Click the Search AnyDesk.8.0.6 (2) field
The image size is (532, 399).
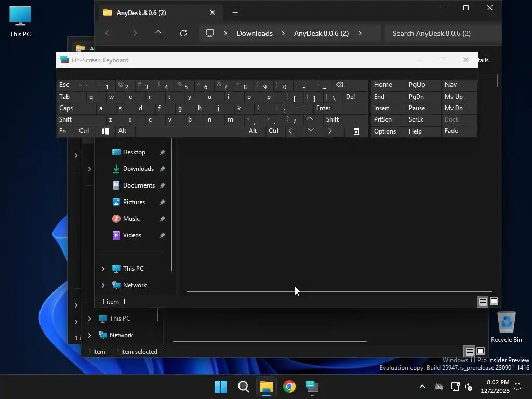[x=443, y=33]
